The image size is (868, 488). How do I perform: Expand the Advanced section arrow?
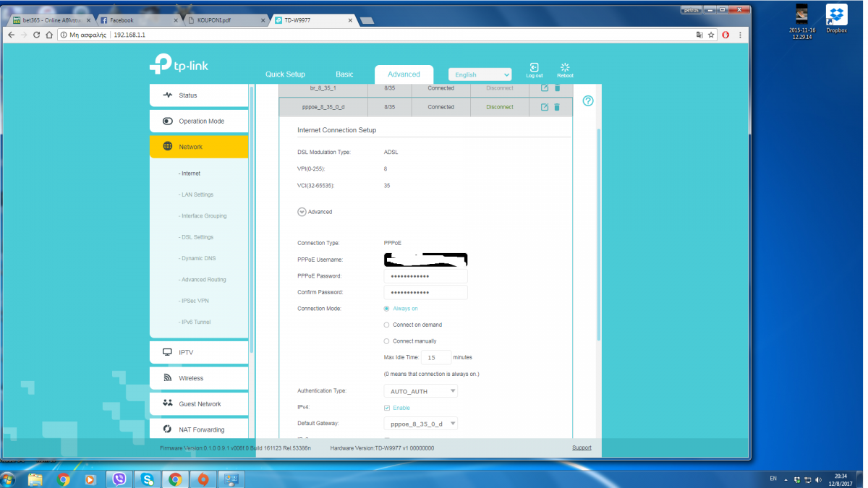302,212
